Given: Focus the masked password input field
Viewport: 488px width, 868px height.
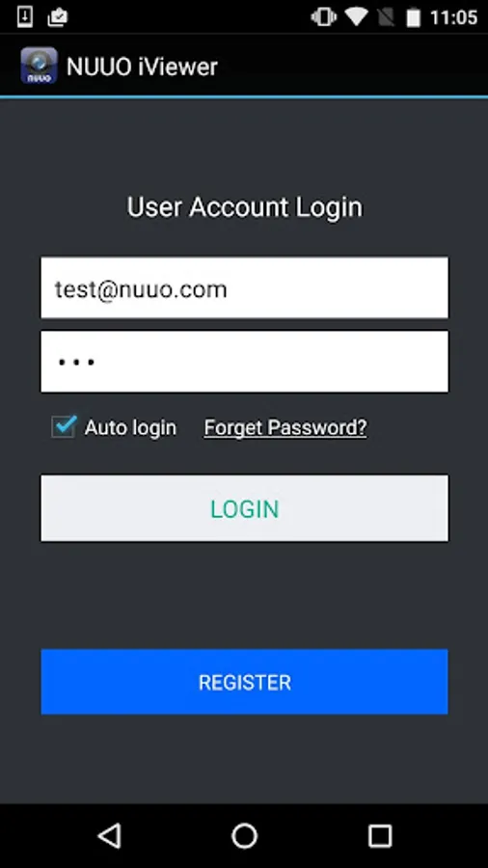Looking at the screenshot, I should (244, 362).
